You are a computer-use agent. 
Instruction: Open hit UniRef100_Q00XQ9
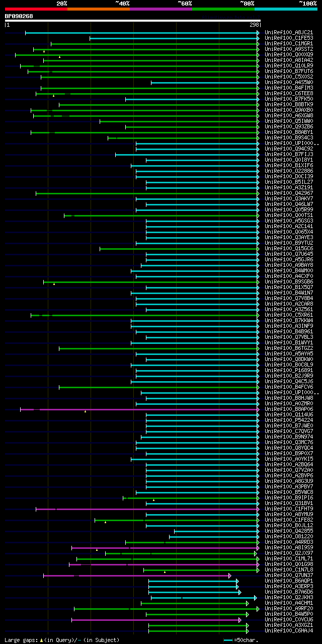click(289, 54)
